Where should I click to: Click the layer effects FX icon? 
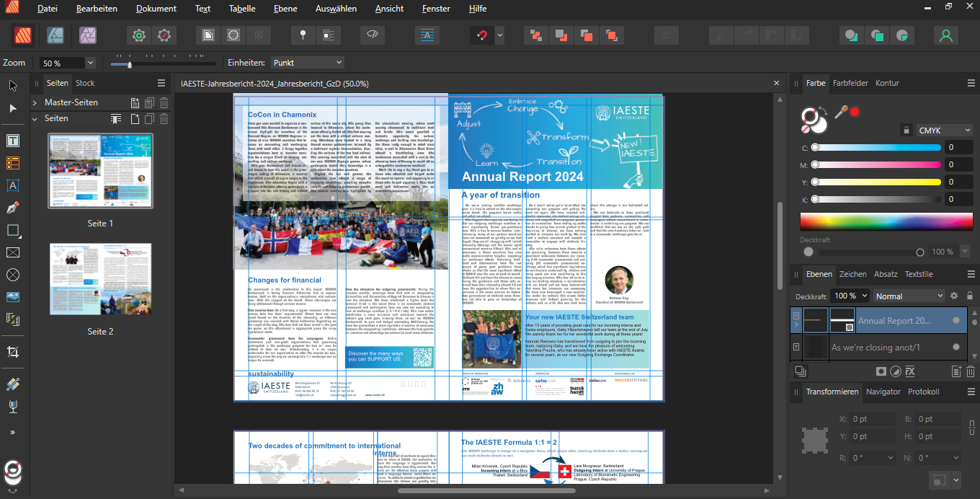click(x=910, y=371)
